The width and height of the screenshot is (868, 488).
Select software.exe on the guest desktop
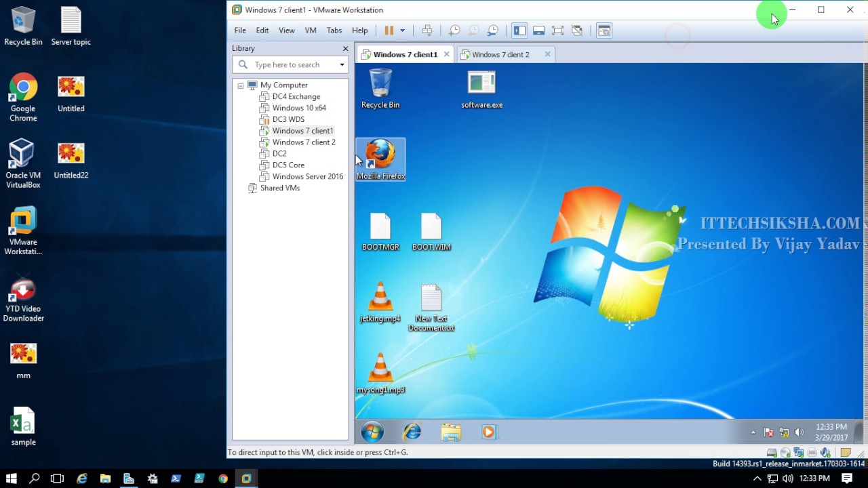click(481, 89)
